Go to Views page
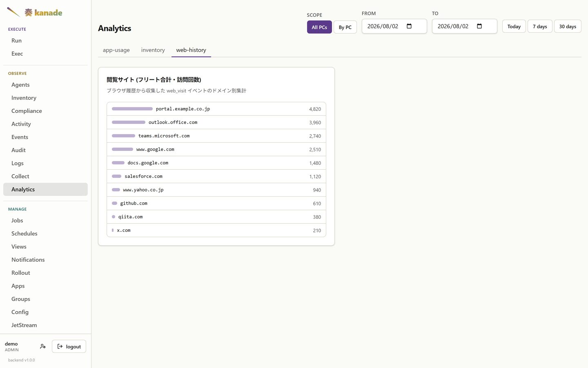588x368 pixels. coord(45,247)
